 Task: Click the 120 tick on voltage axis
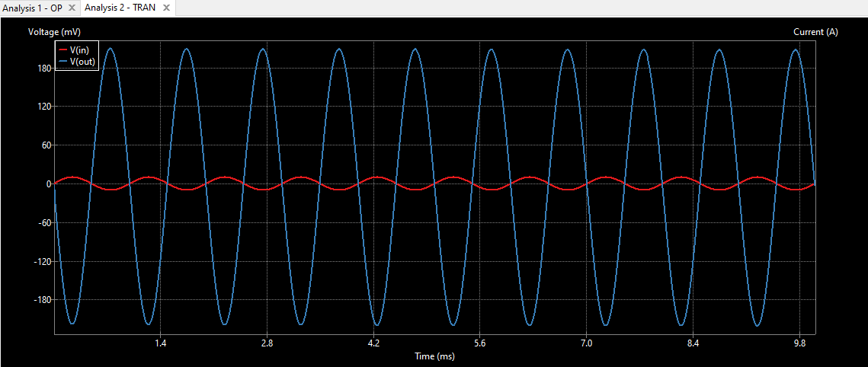point(43,107)
